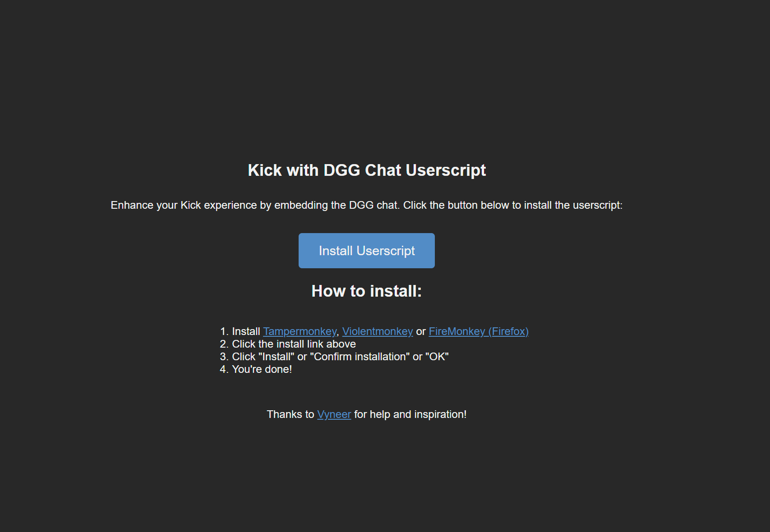Click the quoted OK text in step three
Viewport: 770px width, 532px height.
click(437, 357)
